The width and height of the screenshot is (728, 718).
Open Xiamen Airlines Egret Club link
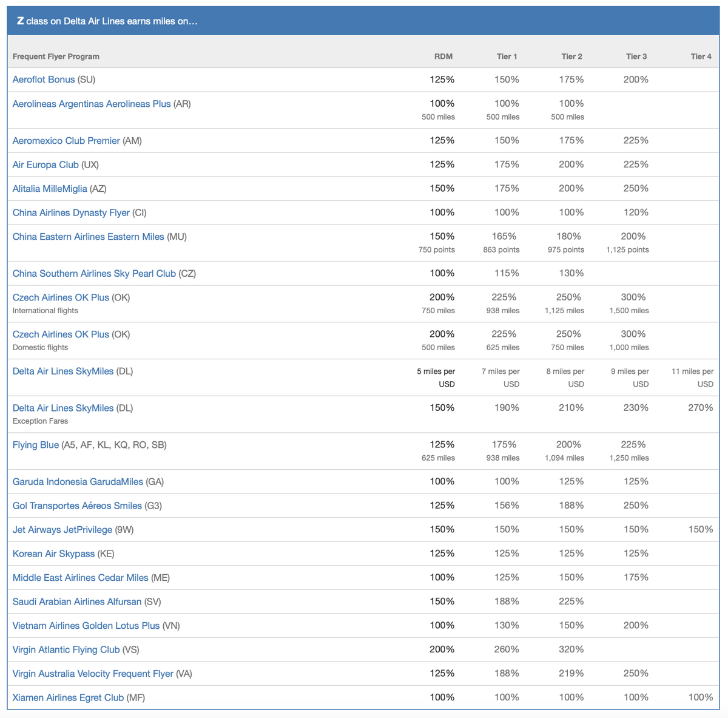pos(68,698)
